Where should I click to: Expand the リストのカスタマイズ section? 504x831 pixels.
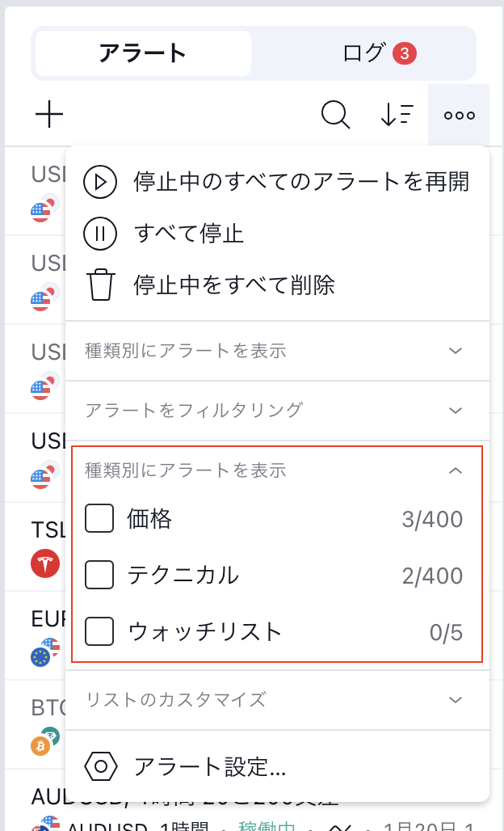click(x=456, y=699)
